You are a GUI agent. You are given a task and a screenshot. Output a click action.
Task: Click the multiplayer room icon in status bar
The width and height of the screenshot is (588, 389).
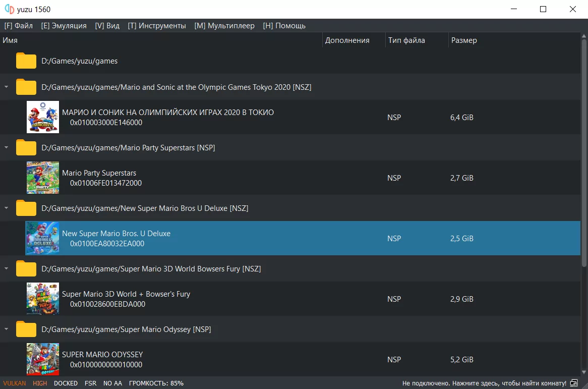coord(574,383)
